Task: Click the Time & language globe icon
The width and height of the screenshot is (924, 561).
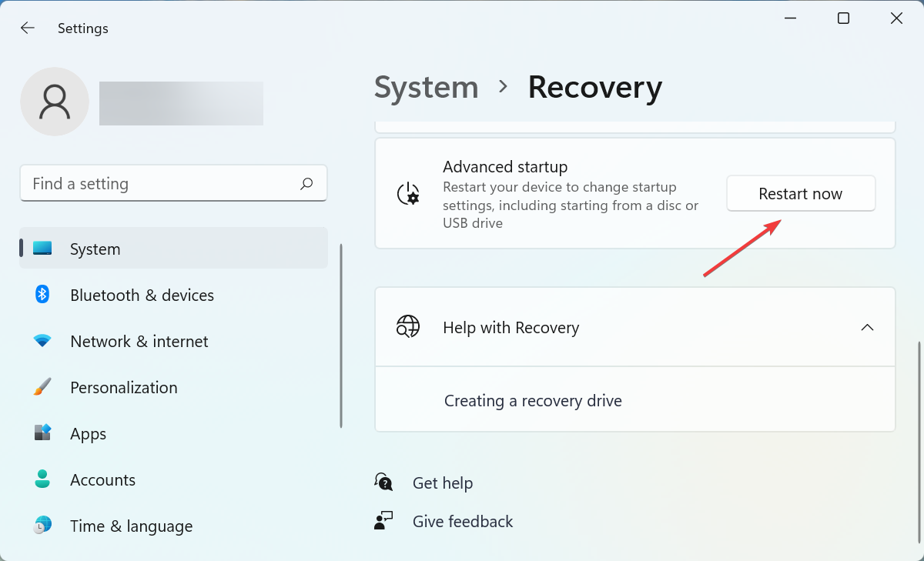Action: point(42,526)
